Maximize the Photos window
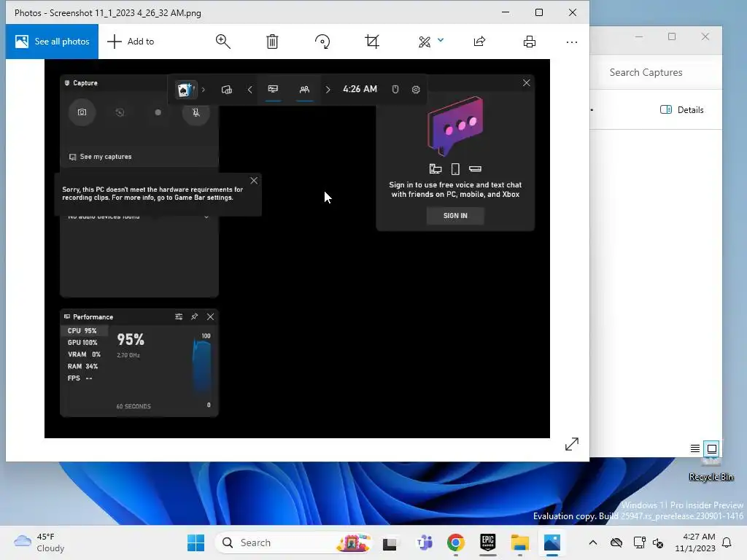Viewport: 747px width, 560px height. coord(539,12)
